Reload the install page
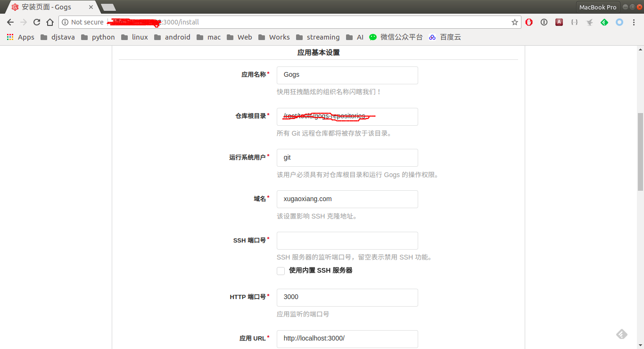 point(37,22)
